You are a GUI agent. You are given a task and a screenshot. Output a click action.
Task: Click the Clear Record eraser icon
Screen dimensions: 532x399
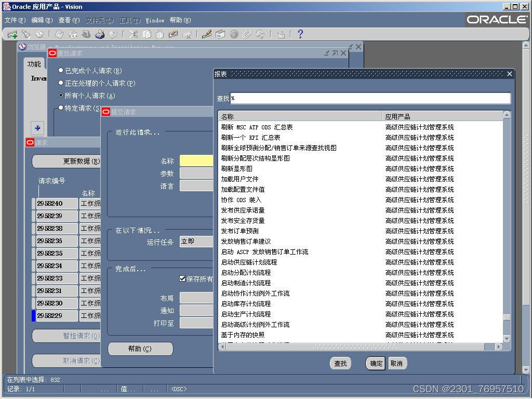tap(174, 34)
